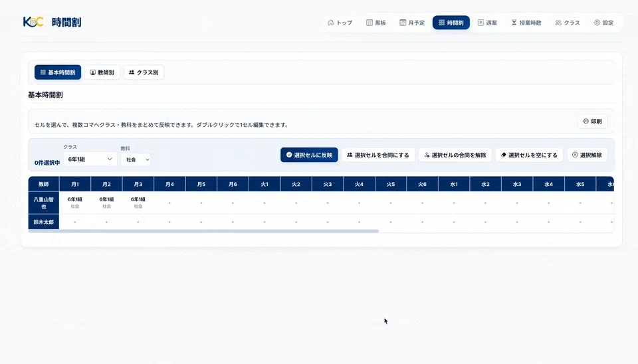This screenshot has width=638, height=364.
Task: Select the 時間割 nav item
Action: pos(451,23)
